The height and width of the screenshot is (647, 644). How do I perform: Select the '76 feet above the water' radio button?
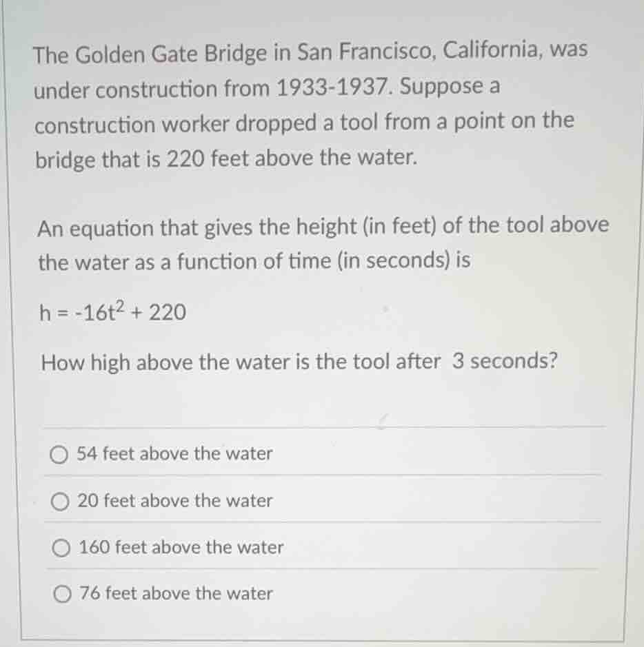pyautogui.click(x=61, y=593)
